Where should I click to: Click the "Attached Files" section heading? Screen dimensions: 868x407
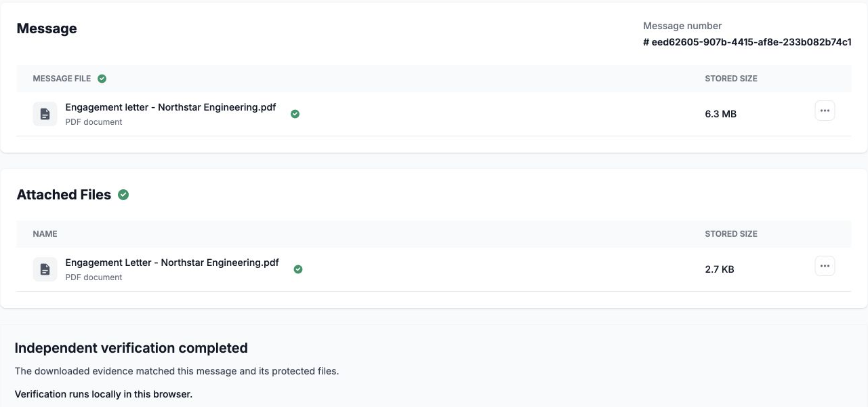click(64, 195)
